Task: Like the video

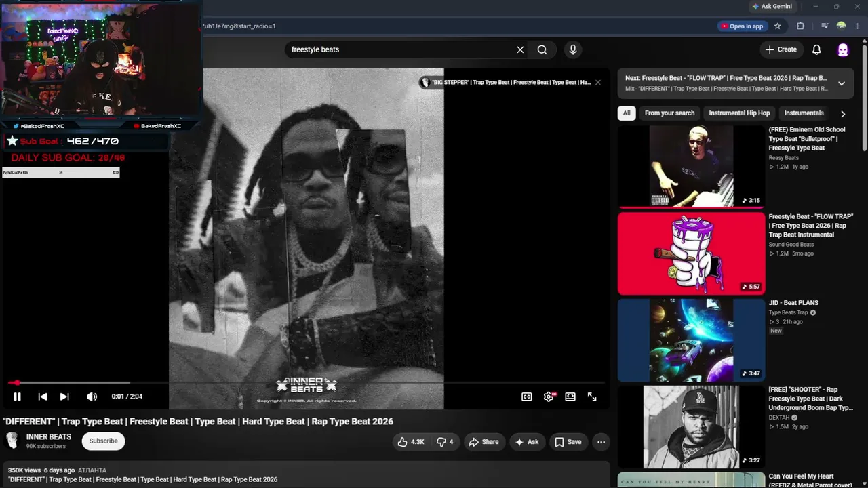Action: [x=412, y=442]
